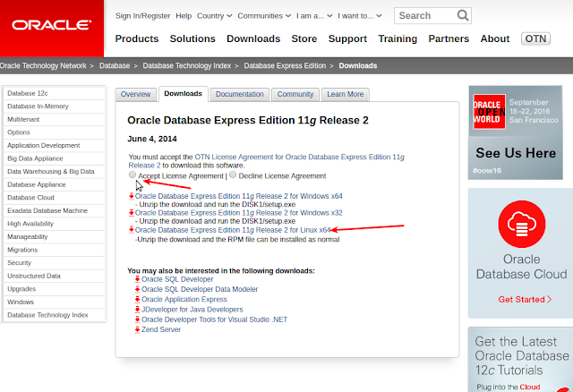Switch to the Learn More tab
This screenshot has height=392, width=573.
coord(346,94)
